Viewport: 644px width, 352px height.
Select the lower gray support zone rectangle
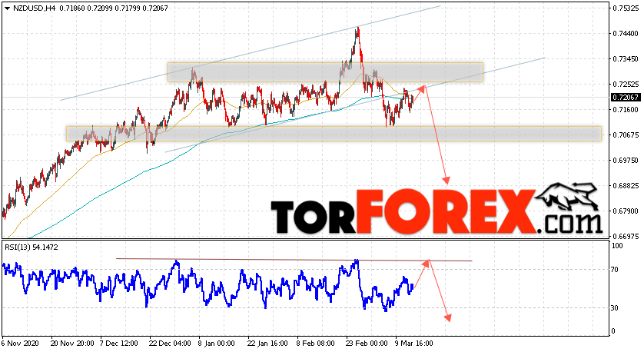click(x=334, y=134)
